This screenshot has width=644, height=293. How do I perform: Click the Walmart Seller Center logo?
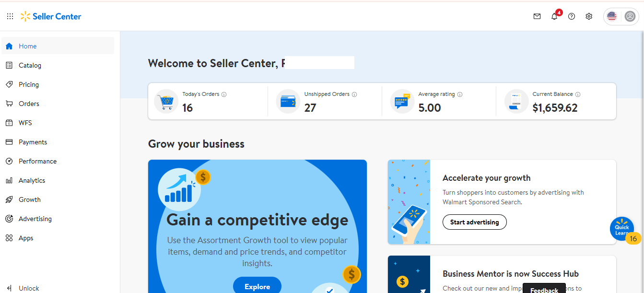tap(51, 16)
